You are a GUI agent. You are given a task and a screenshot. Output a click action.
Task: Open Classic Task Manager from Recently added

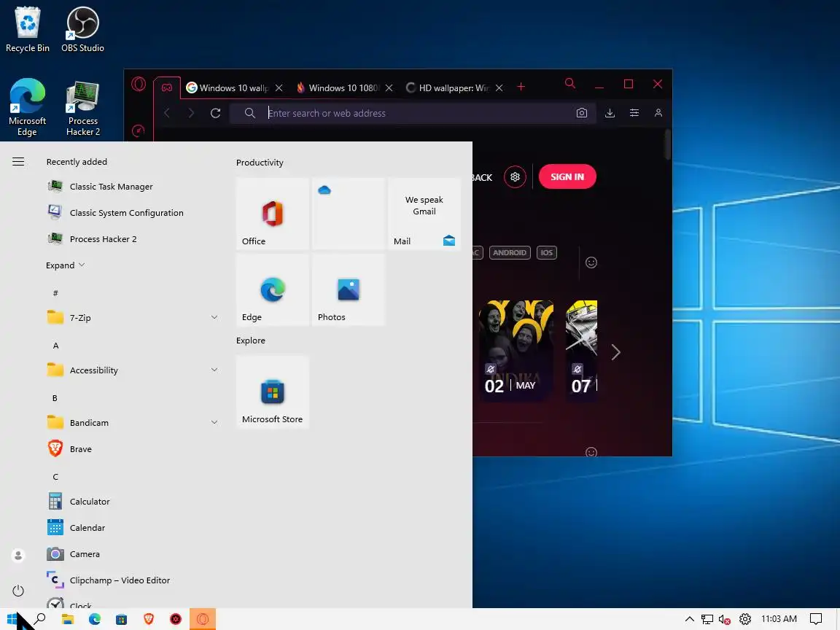pos(133,187)
